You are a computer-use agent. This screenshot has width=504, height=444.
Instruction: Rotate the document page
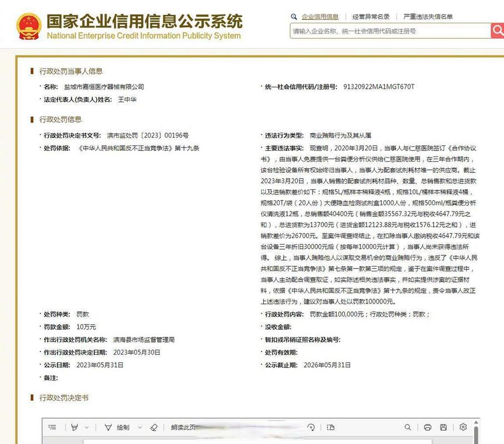click(311, 427)
